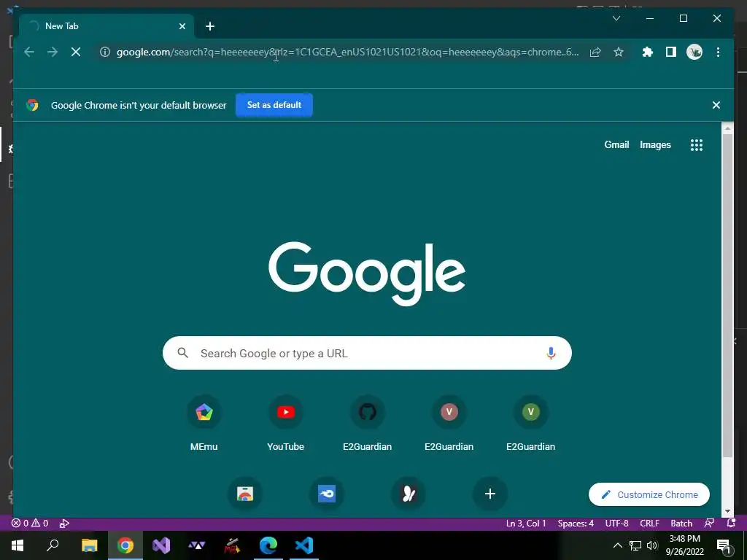
Task: Open the Windows Start menu
Action: (18, 545)
